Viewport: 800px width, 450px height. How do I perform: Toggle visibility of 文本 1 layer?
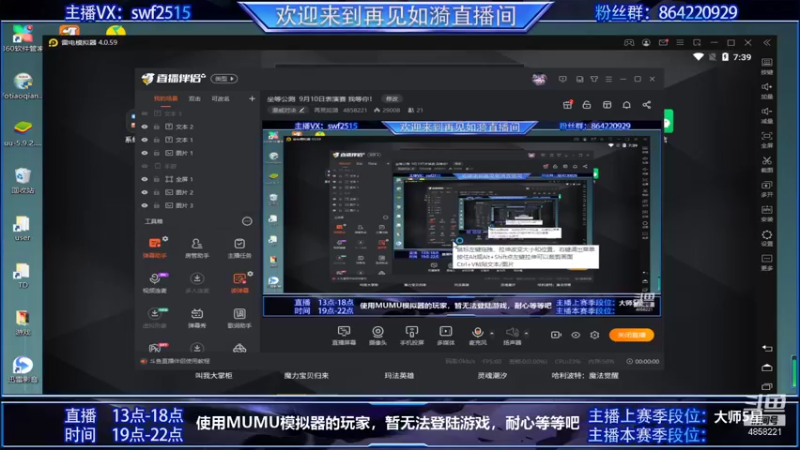[x=144, y=140]
